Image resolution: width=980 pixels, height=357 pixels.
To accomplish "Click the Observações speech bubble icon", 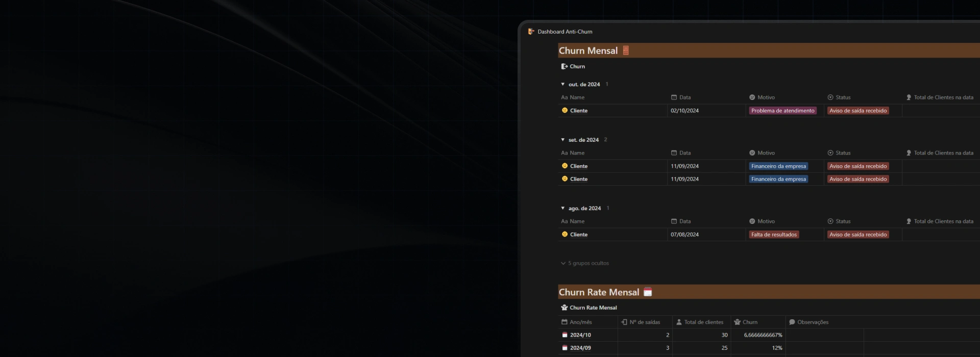I will tap(792, 322).
